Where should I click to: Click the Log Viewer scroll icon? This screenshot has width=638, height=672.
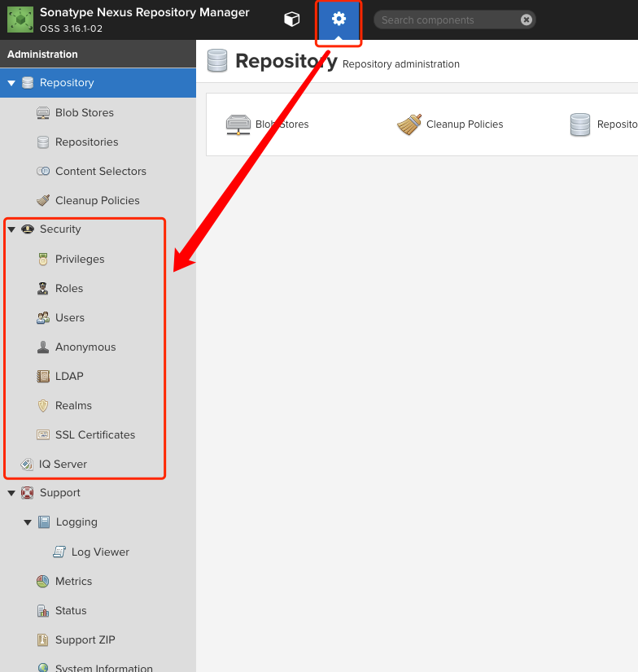59,552
